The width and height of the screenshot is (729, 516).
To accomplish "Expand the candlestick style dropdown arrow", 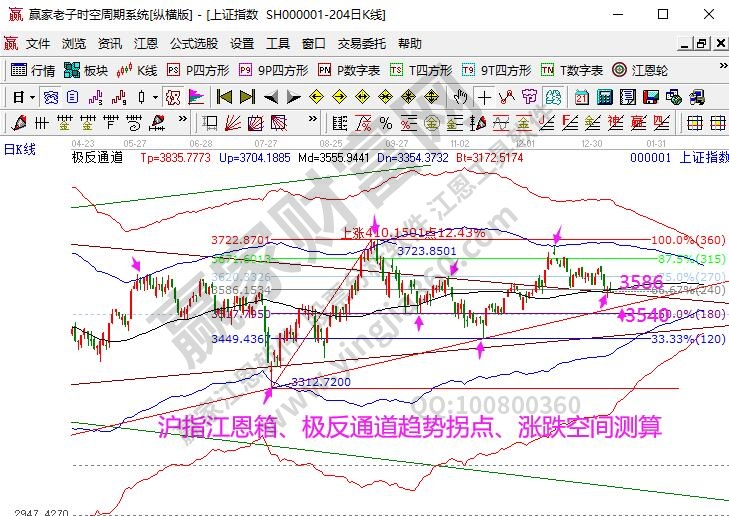I will coord(155,98).
